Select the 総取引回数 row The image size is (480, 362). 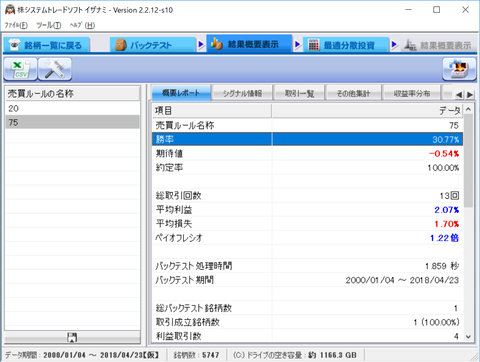pyautogui.click(x=308, y=195)
